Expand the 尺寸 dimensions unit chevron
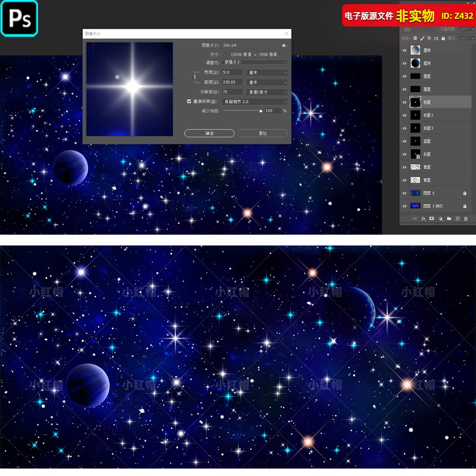Screen dimensions: 476x476 click(x=225, y=55)
